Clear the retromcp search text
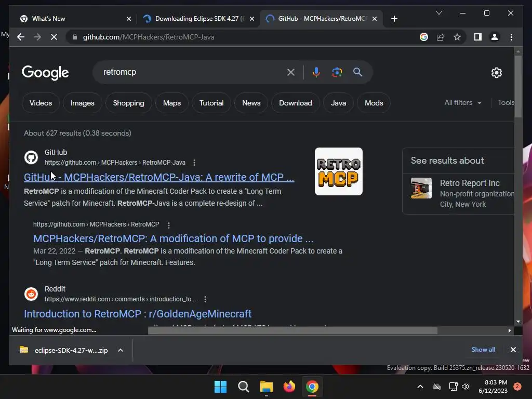 (x=291, y=72)
